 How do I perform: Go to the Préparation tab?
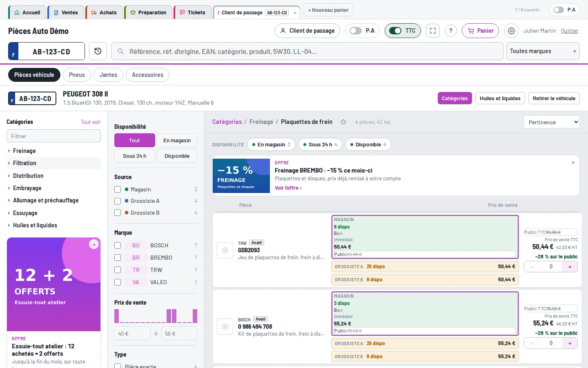click(148, 12)
